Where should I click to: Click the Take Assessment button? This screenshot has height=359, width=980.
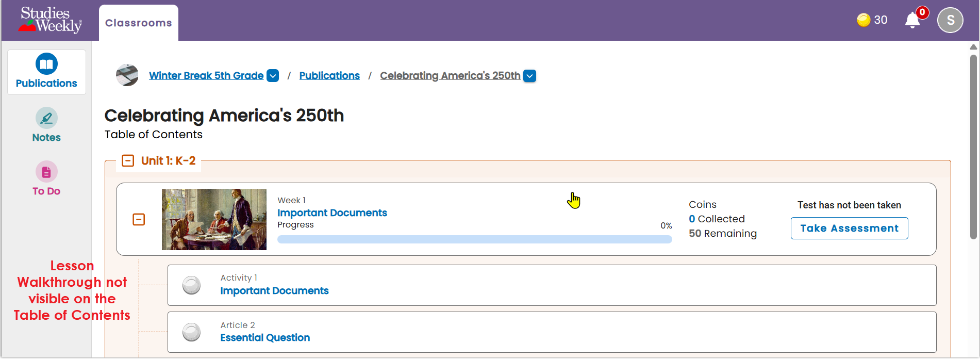point(850,229)
